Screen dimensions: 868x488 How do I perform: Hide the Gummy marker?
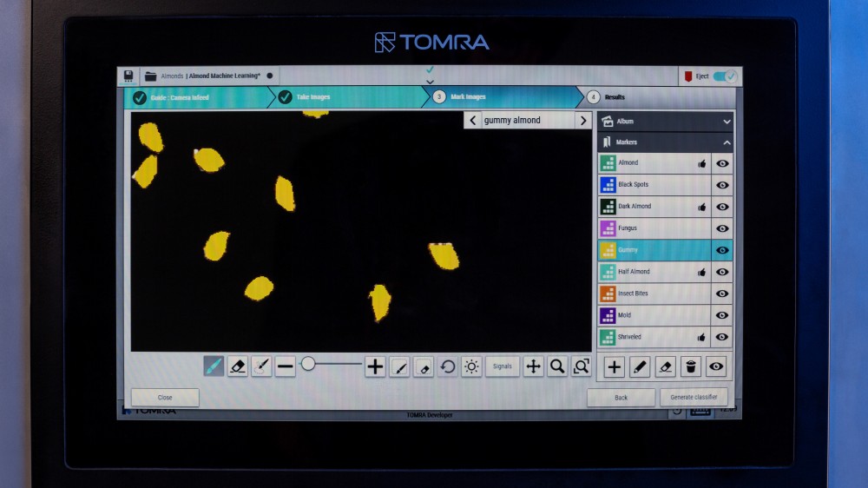coord(722,250)
